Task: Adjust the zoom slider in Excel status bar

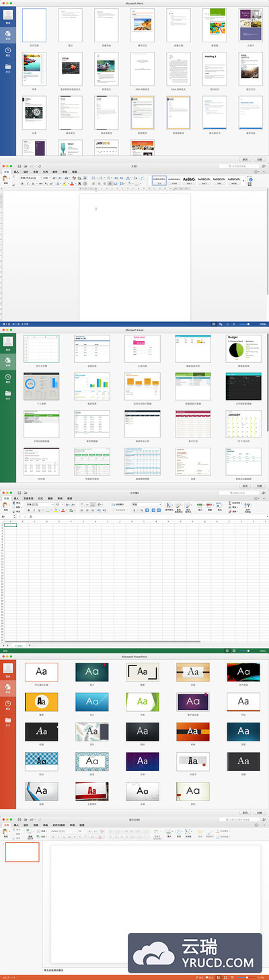Action: (x=249, y=651)
